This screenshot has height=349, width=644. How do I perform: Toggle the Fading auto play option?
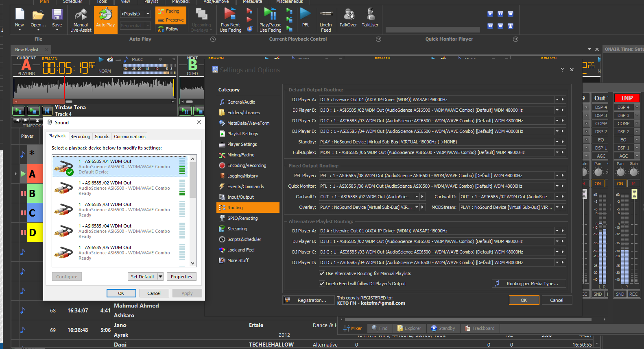click(170, 11)
